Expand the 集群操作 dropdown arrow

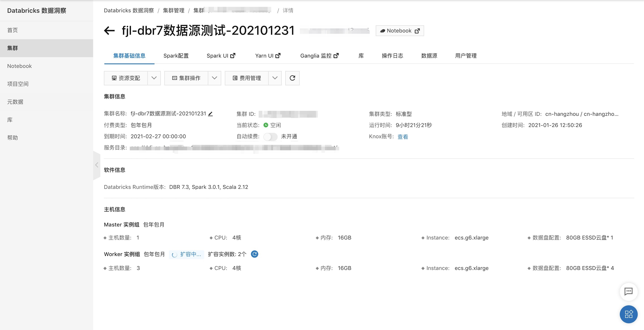click(215, 78)
